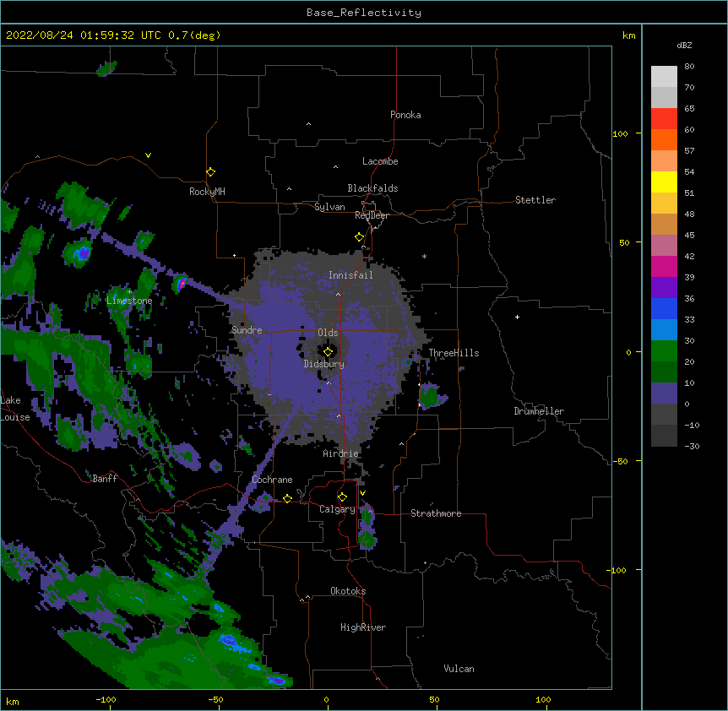The image size is (728, 711).
Task: Pick the red 65-60 dBZ legend swatch
Action: coord(664,119)
